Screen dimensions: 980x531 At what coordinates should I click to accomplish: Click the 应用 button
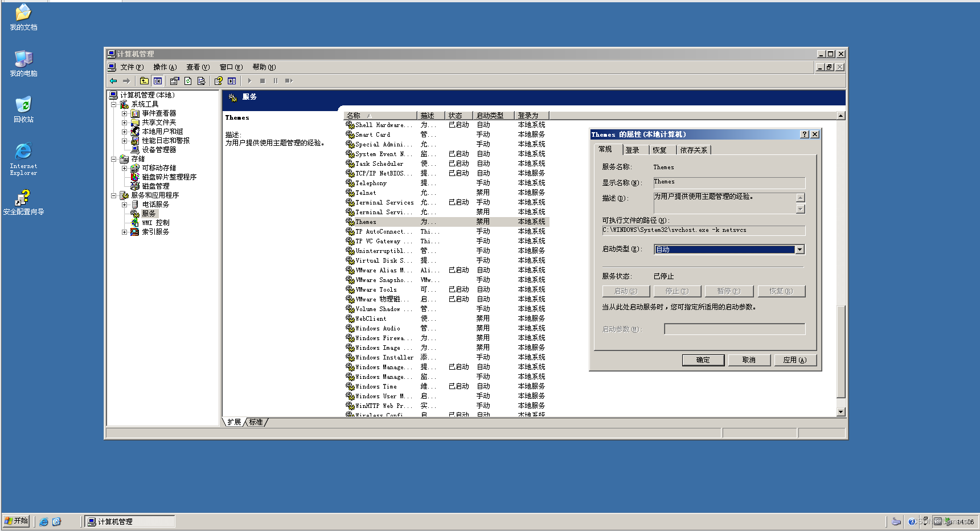(x=795, y=360)
